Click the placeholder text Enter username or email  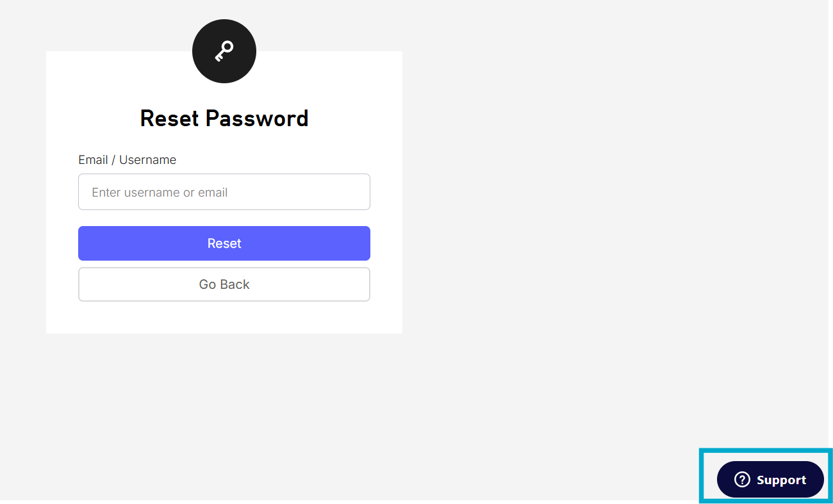point(160,193)
